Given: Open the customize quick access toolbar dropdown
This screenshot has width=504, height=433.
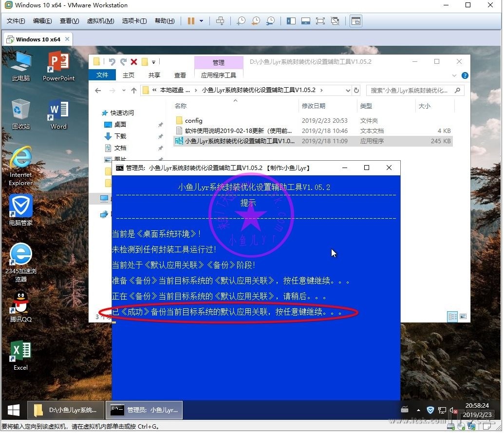Looking at the screenshot, I should (x=154, y=62).
